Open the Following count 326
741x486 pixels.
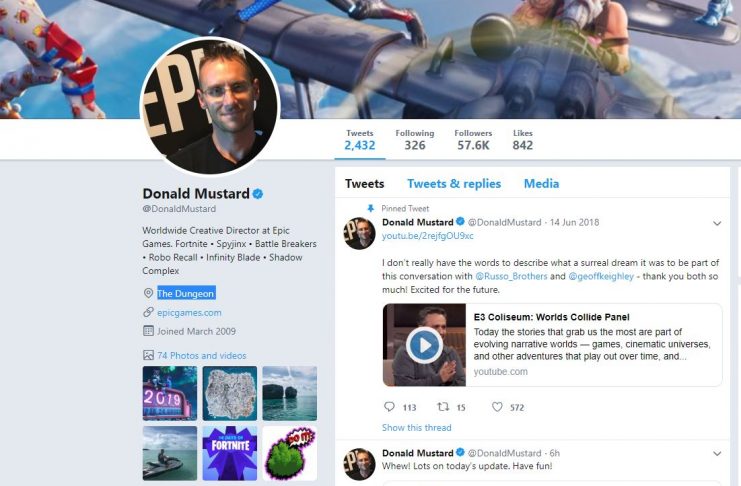[414, 140]
